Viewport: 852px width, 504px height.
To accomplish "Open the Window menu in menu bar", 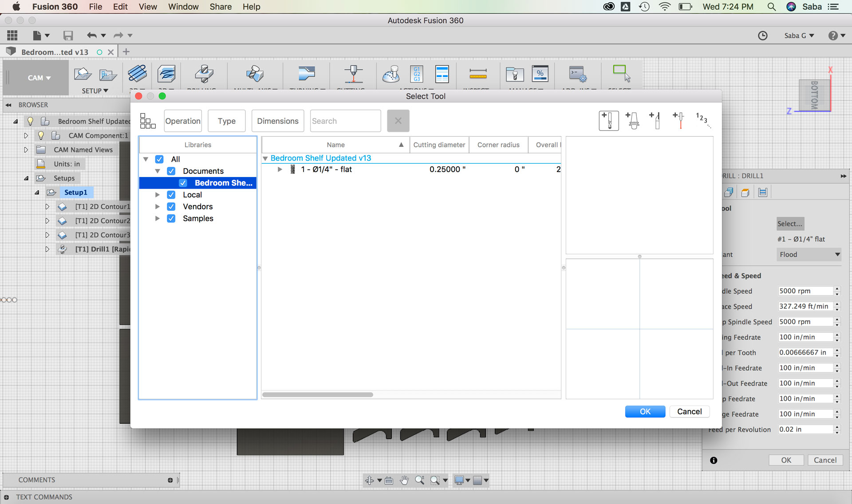I will click(183, 7).
